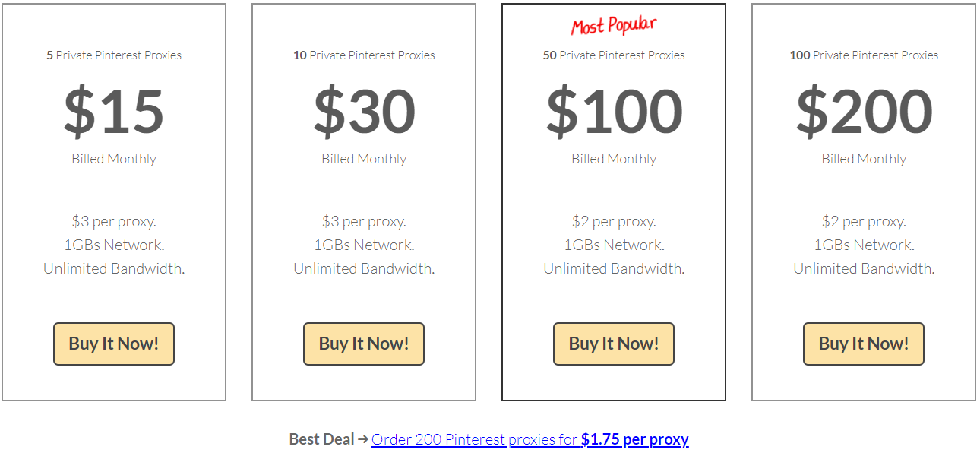Click the red Most Popular label
Viewport: 980px width, 456px height.
click(613, 26)
